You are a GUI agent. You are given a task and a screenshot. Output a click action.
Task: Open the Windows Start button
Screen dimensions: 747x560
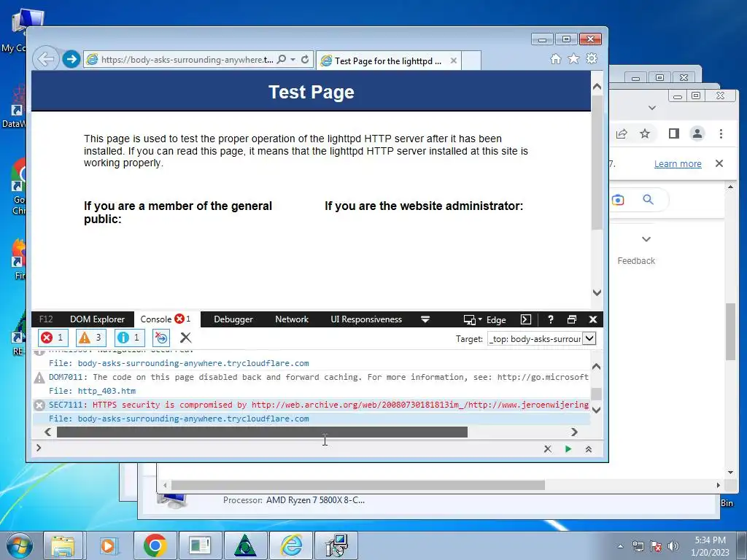[x=20, y=545]
